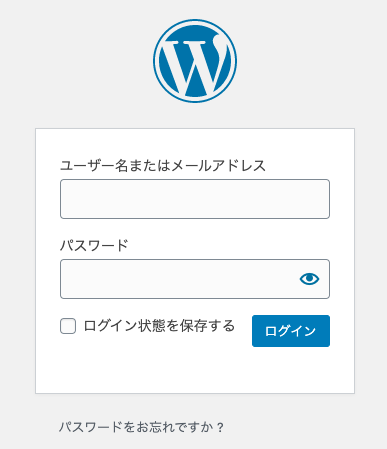The width and height of the screenshot is (387, 449).
Task: Click the ログイン button
Action: tap(291, 331)
